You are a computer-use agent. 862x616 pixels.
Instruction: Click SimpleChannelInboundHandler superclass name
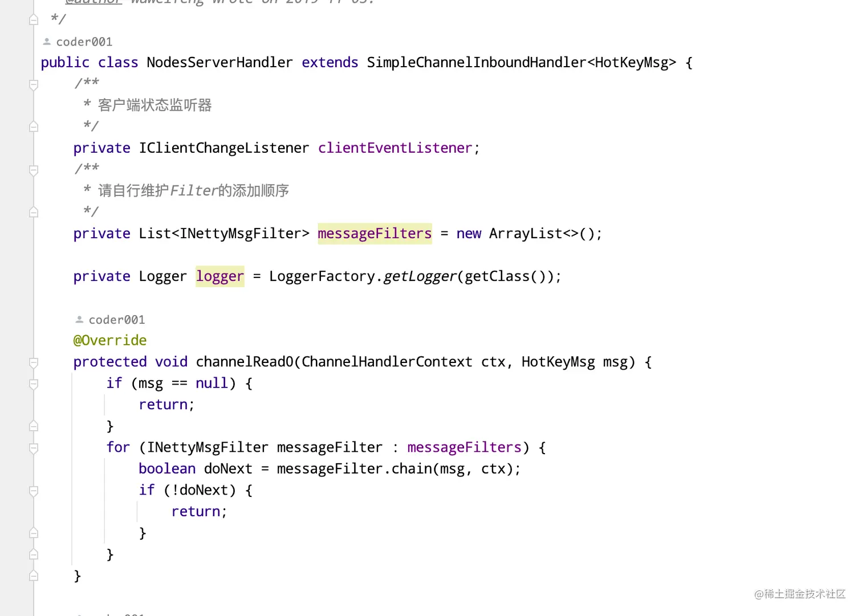(x=476, y=62)
